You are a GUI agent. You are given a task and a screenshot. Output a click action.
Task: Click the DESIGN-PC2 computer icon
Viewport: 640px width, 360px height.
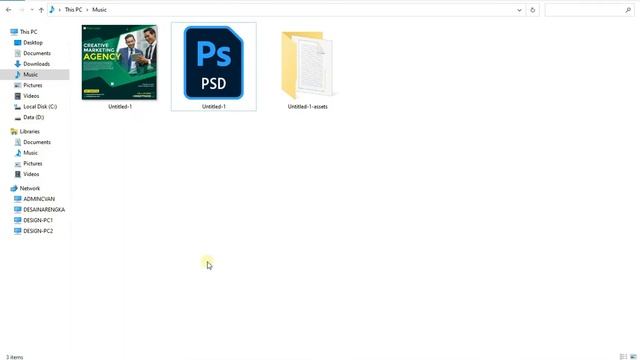tap(18, 231)
